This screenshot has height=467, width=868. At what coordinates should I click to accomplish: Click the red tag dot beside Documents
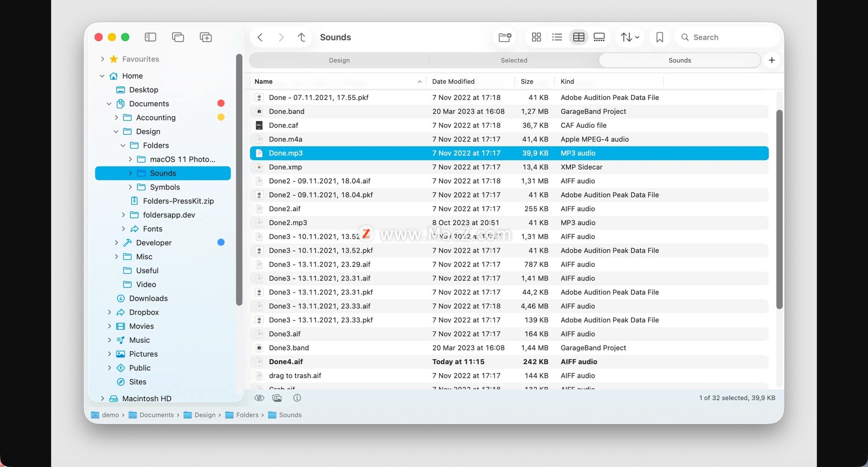(x=221, y=104)
